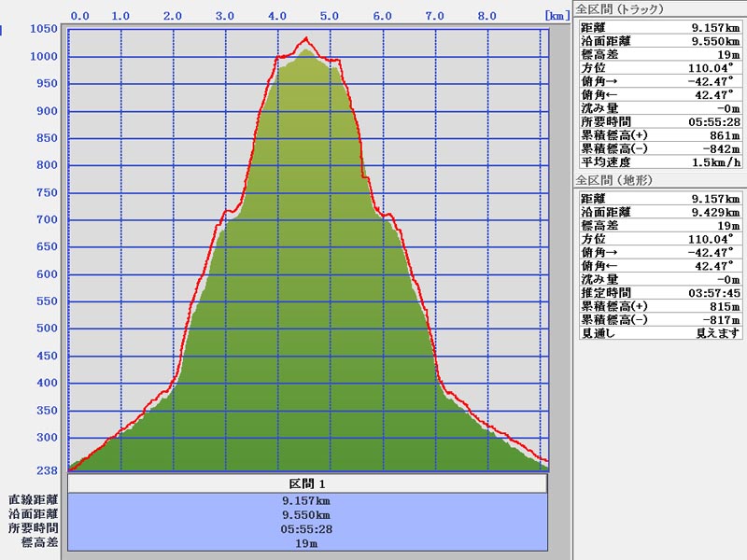The width and height of the screenshot is (747, 560).
Task: Click the 4.0 mark on the distance axis
Action: pos(276,16)
